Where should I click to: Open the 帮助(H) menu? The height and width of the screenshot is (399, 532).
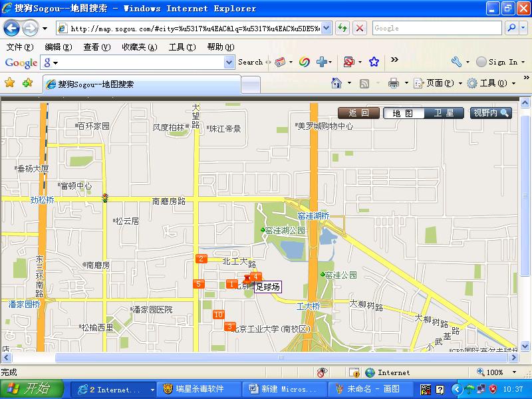(221, 47)
